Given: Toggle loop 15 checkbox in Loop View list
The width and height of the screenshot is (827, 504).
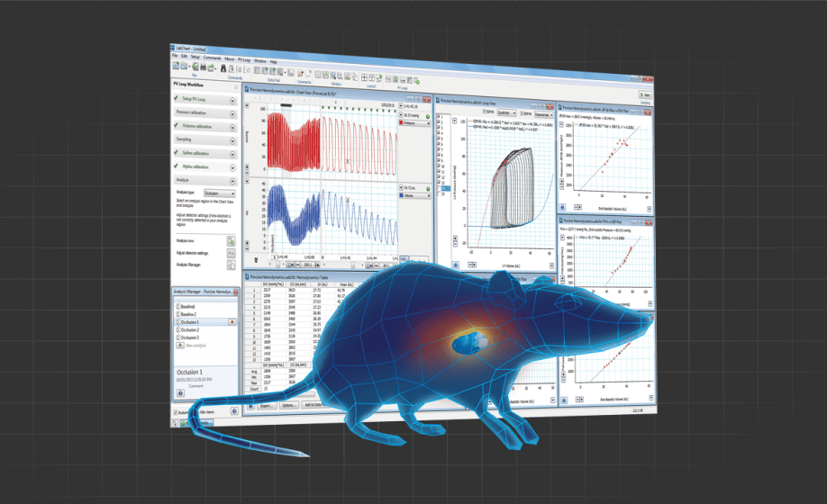Looking at the screenshot, I should click(x=439, y=193).
